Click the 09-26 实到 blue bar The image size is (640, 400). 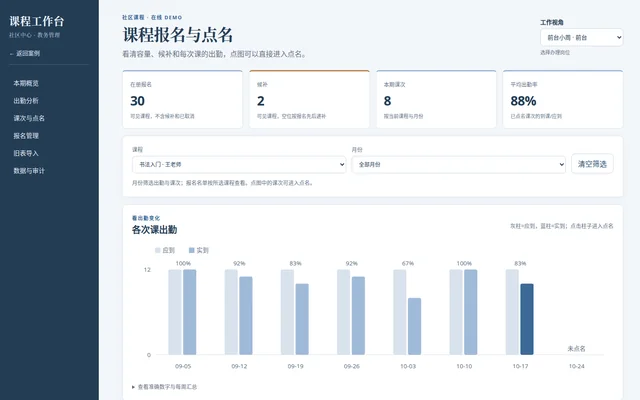click(358, 316)
